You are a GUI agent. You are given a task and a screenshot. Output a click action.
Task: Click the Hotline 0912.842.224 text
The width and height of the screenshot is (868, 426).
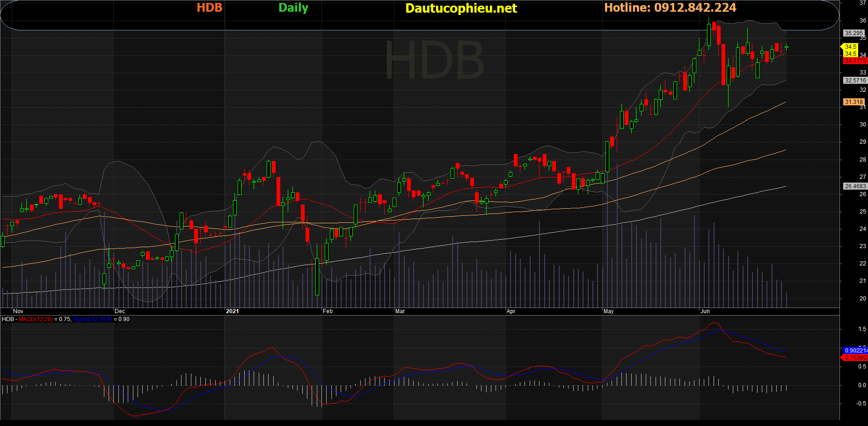[x=670, y=8]
